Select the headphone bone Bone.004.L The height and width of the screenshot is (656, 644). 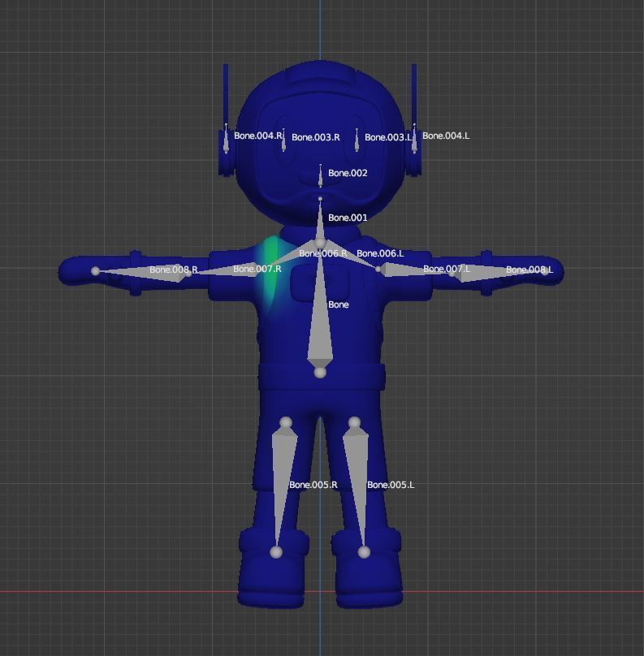click(x=414, y=138)
